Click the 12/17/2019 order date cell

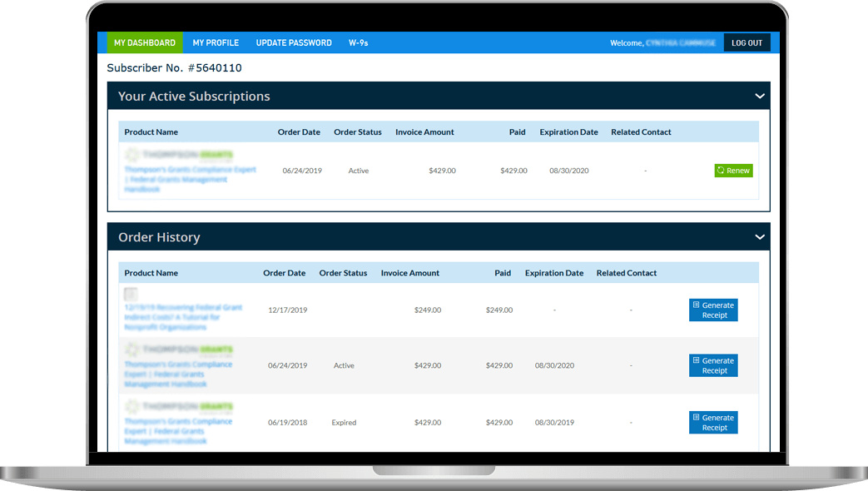tap(288, 310)
